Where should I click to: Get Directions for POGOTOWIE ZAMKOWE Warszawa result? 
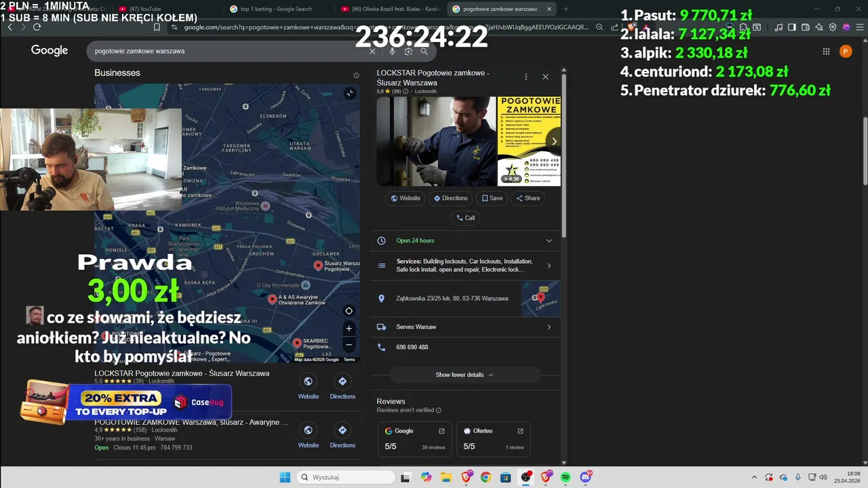(x=342, y=430)
